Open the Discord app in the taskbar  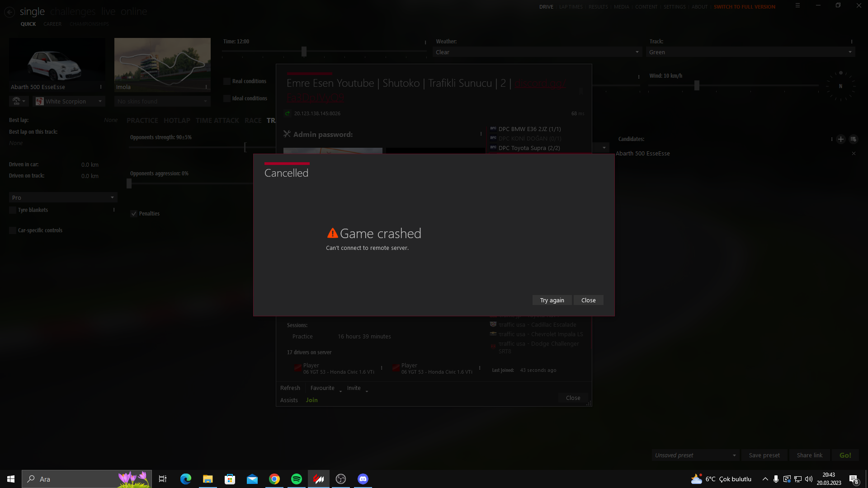click(363, 479)
